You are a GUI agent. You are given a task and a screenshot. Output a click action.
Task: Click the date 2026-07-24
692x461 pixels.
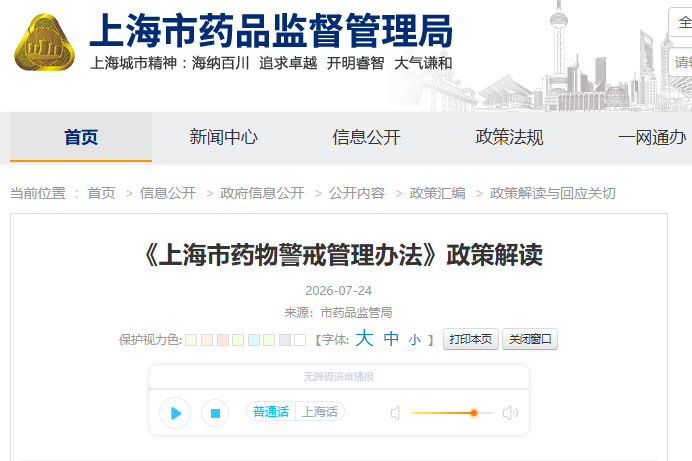coord(338,291)
